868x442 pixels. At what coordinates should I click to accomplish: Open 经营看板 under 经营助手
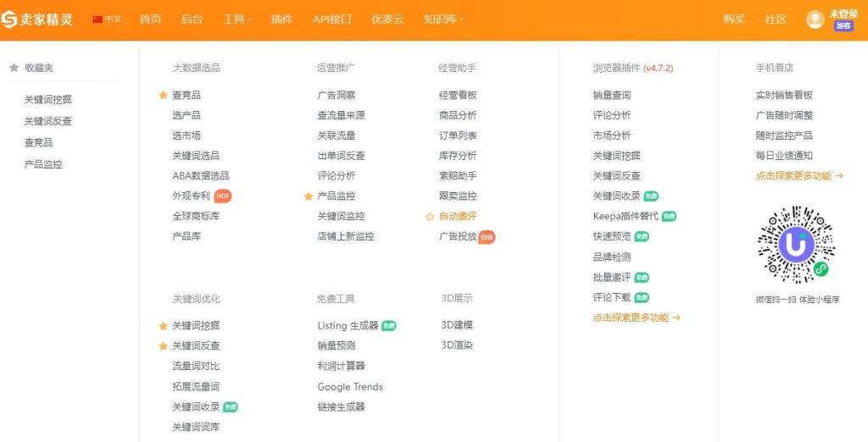click(x=458, y=95)
